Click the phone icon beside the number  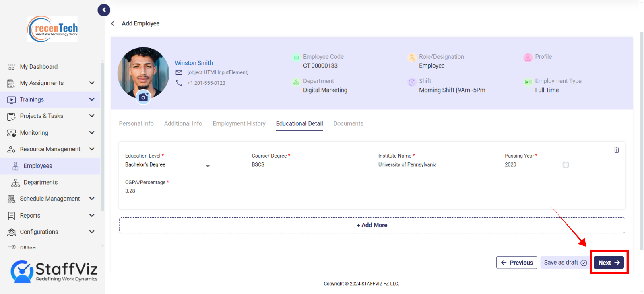179,83
